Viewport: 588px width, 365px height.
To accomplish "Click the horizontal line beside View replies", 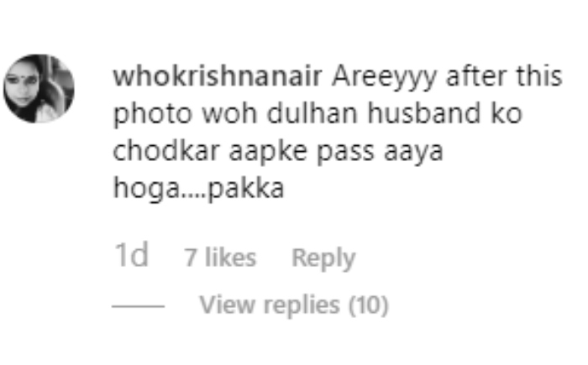I will pos(138,306).
